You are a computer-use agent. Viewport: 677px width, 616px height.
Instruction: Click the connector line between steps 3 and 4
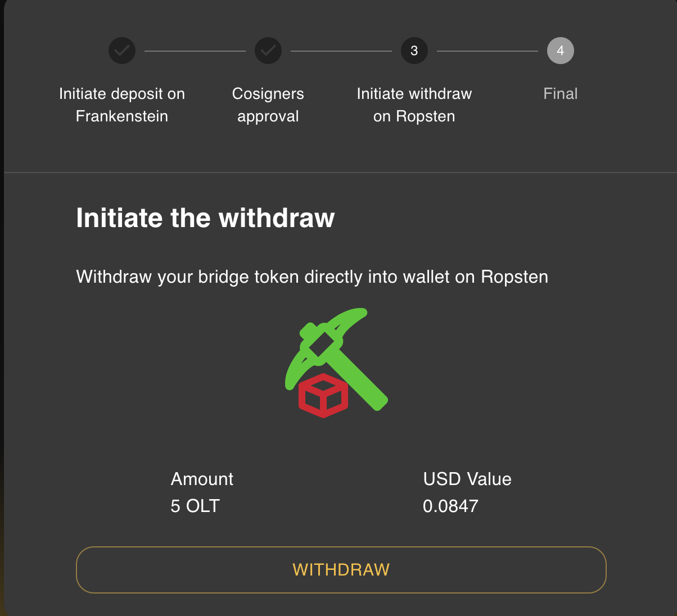488,51
